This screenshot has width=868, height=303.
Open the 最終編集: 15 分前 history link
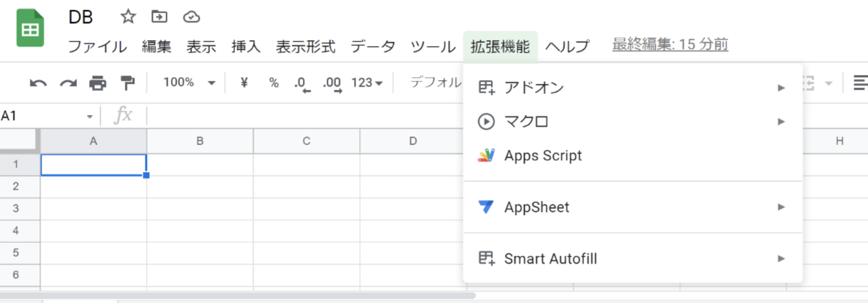pos(670,44)
